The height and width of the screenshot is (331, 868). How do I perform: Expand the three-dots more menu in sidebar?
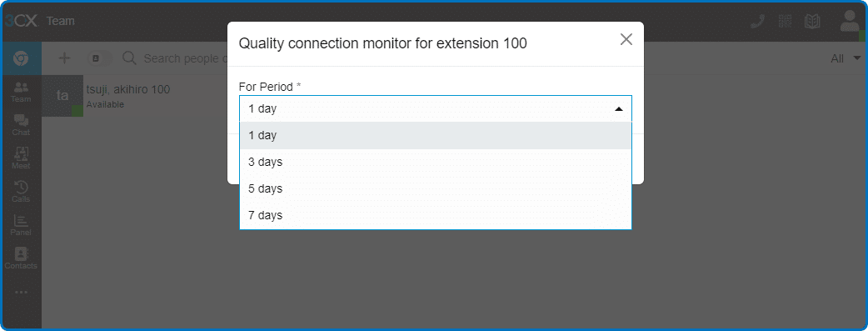tap(21, 292)
